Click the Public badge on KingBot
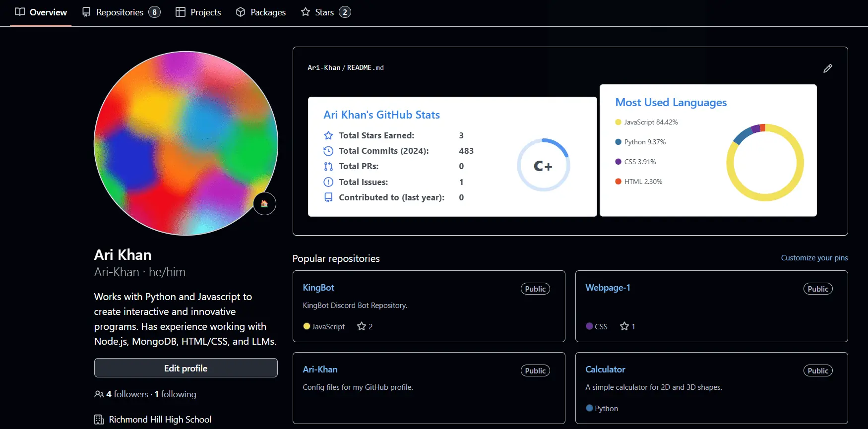This screenshot has height=429, width=868. coord(535,289)
